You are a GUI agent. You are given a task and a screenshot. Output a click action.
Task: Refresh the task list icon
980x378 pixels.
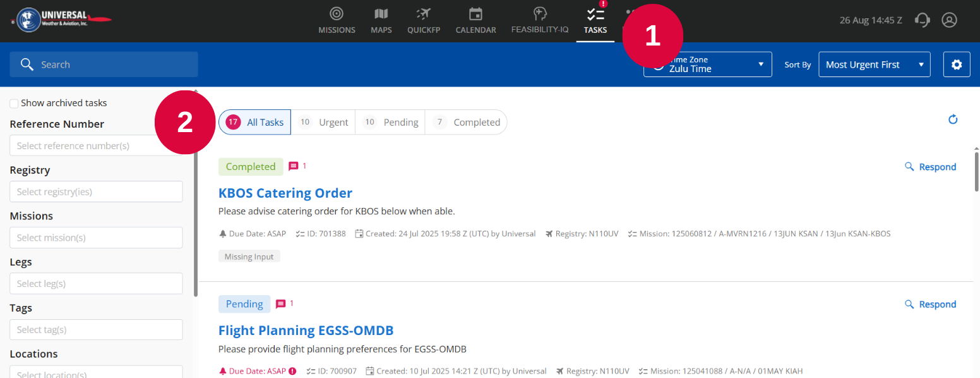point(953,119)
